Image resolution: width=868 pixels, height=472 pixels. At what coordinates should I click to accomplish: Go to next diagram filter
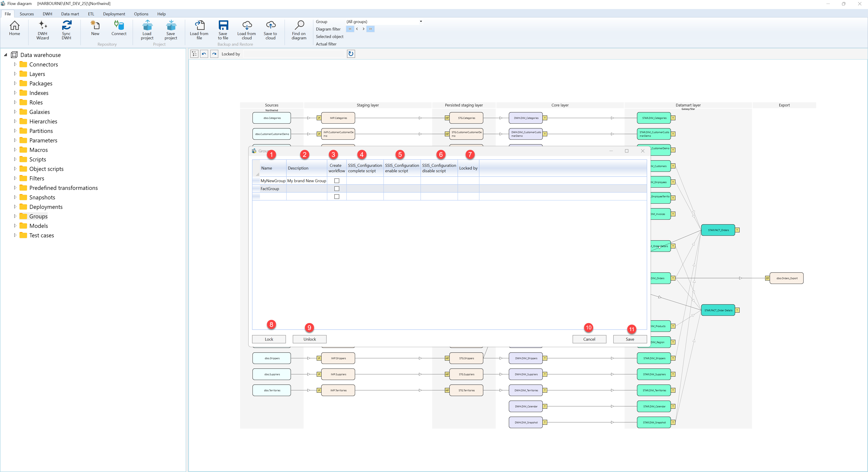point(363,29)
